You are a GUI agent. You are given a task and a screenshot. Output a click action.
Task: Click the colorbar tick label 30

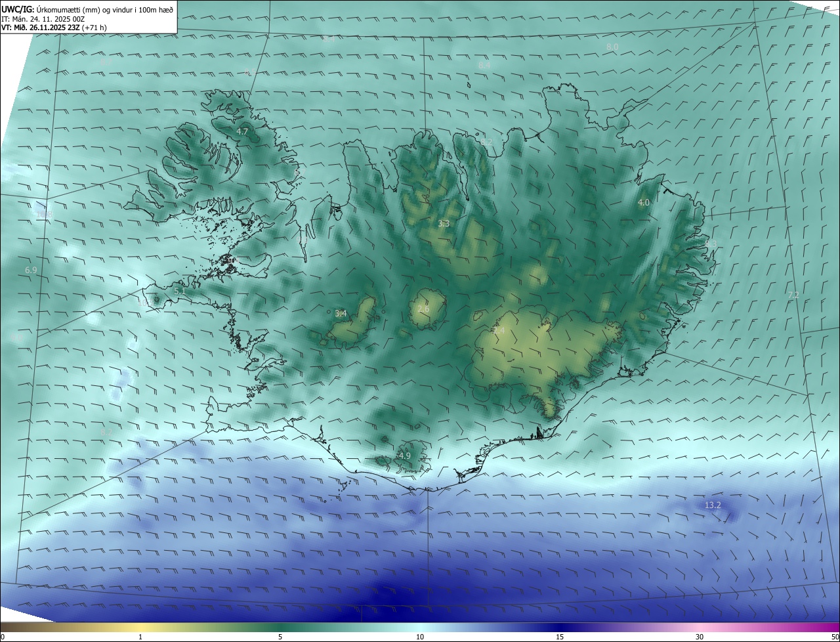pos(700,637)
